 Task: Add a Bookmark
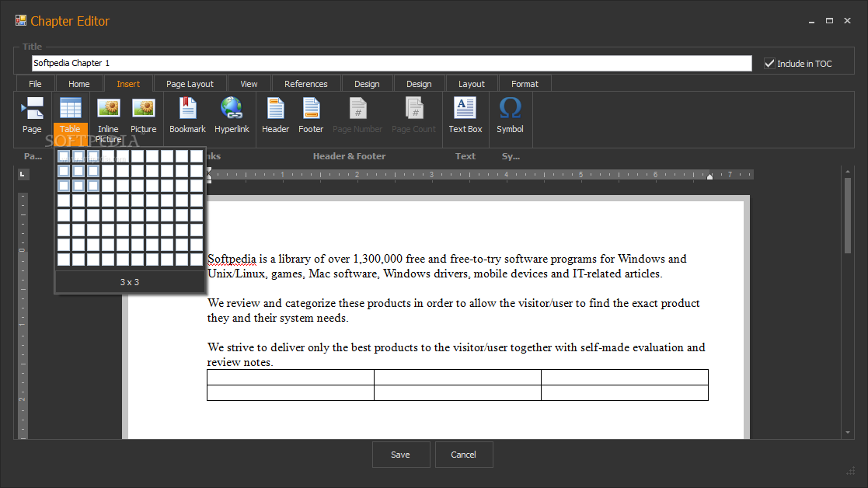coord(187,115)
